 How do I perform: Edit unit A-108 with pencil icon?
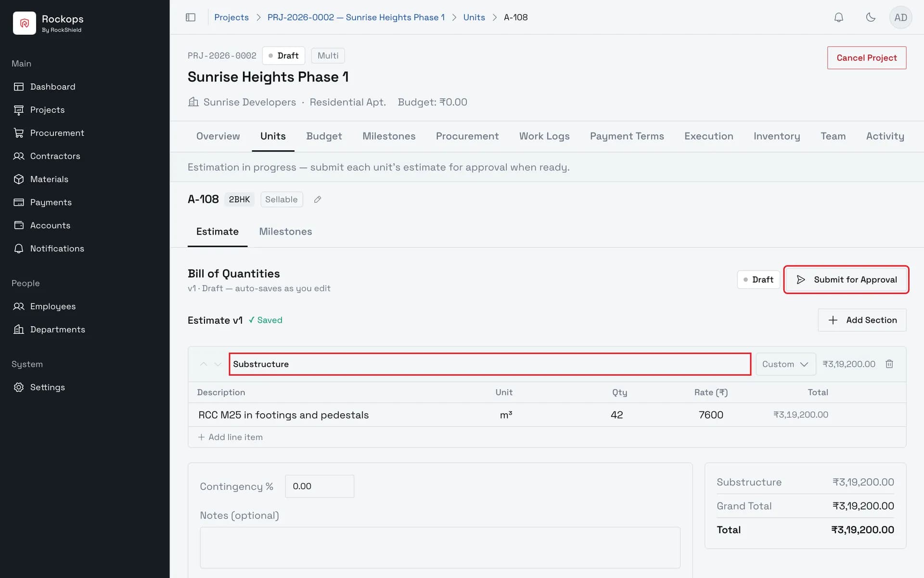[318, 199]
